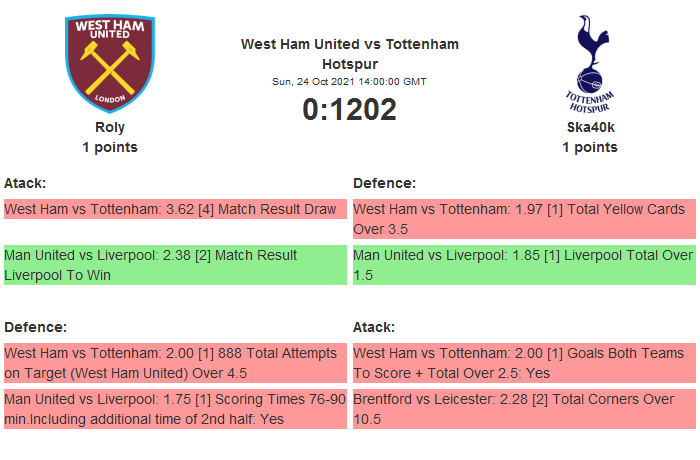Click the right column top Defence heading
This screenshot has height=460, width=700.
click(x=385, y=183)
